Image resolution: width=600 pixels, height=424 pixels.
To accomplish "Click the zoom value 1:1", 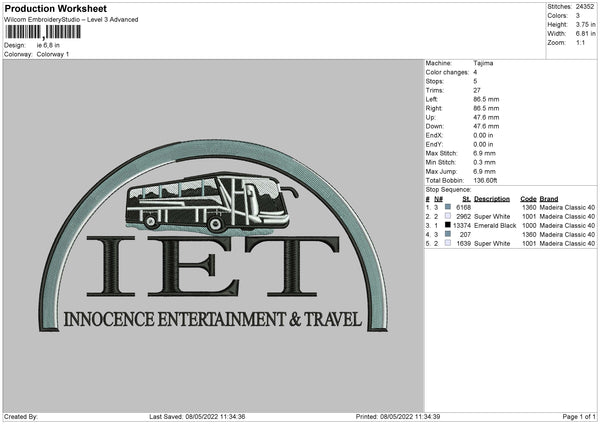I will pyautogui.click(x=580, y=42).
